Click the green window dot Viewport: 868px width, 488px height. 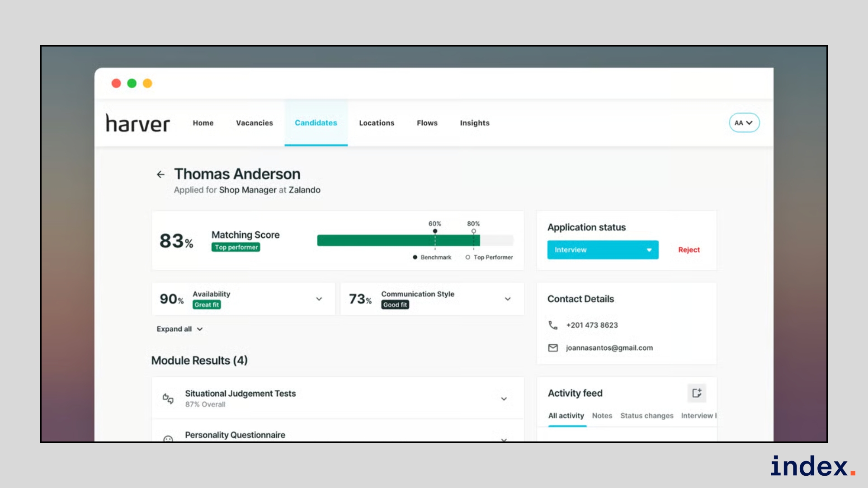pos(132,83)
